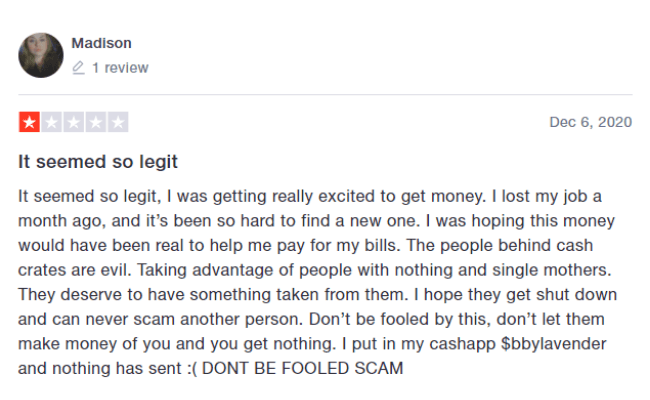Click the red first rating star
650x400 pixels.
(29, 122)
